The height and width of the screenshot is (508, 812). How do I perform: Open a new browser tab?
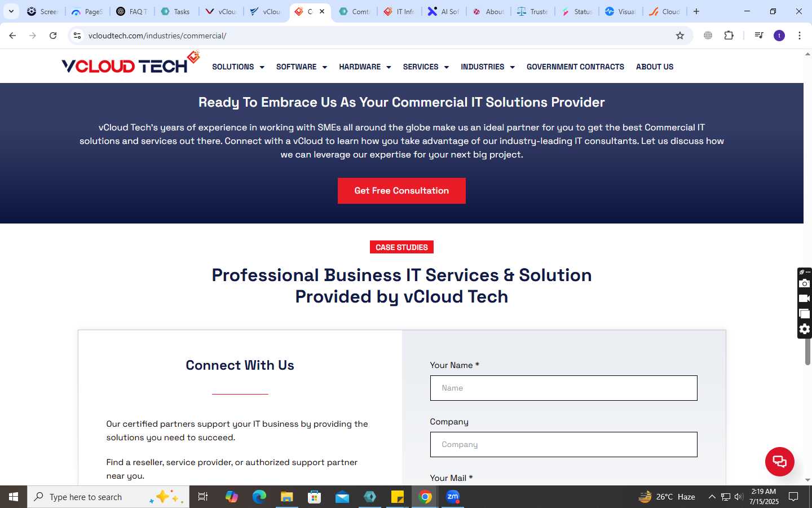(696, 11)
